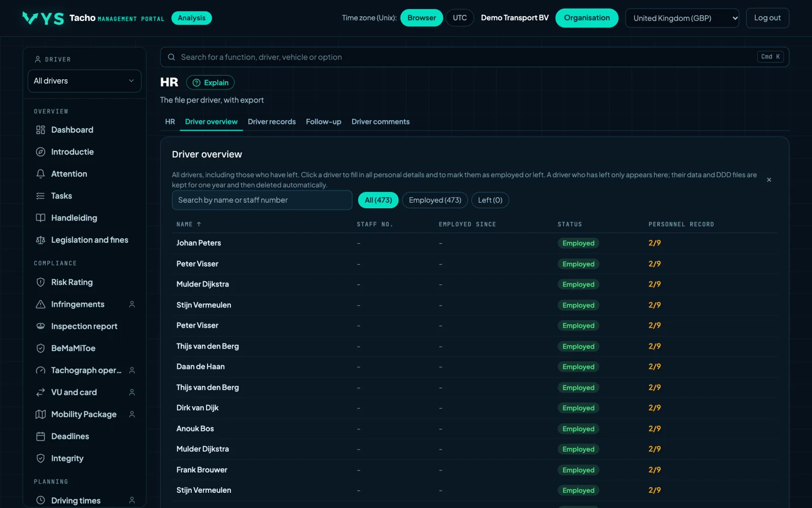Image resolution: width=812 pixels, height=508 pixels.
Task: Switch to the Driver records tab
Action: click(272, 122)
